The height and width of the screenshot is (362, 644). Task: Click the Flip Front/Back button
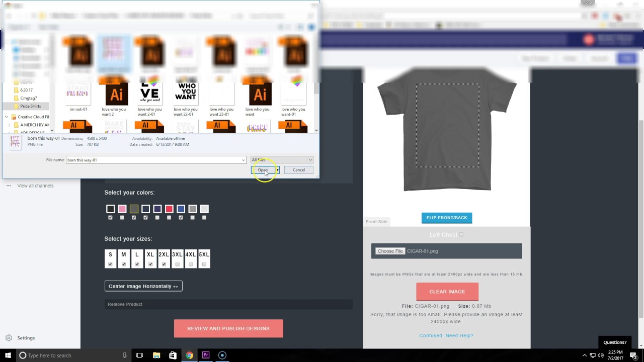coord(447,218)
